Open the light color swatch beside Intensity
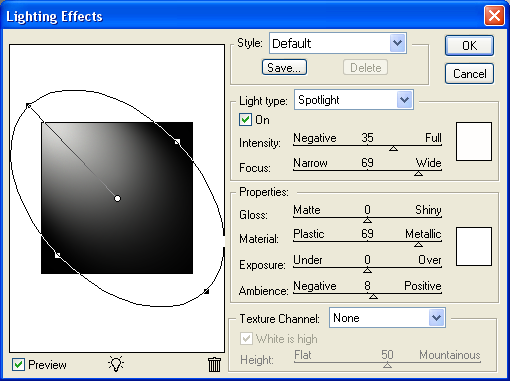510x381 pixels. (474, 141)
